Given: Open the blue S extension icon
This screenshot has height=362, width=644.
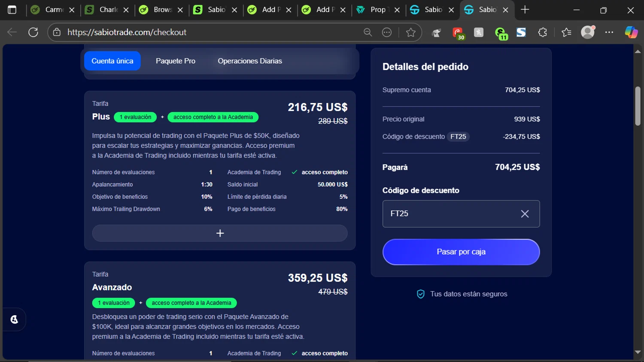Looking at the screenshot, I should (x=521, y=32).
